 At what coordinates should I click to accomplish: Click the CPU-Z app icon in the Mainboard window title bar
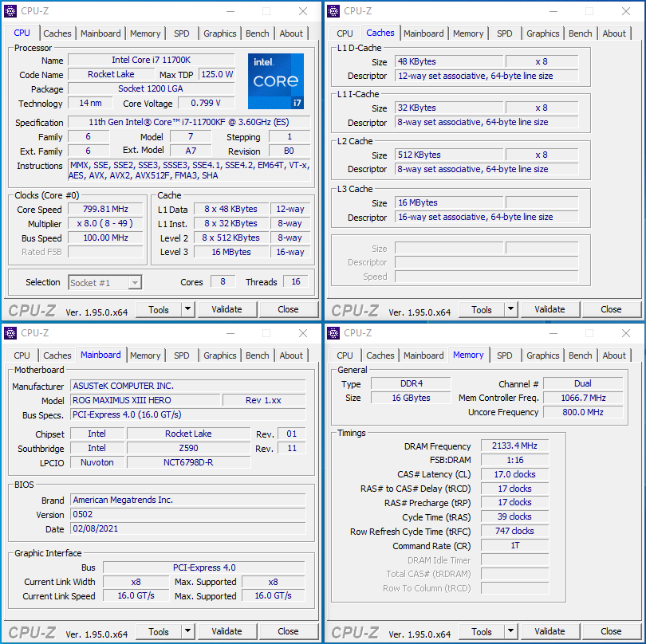(x=10, y=333)
